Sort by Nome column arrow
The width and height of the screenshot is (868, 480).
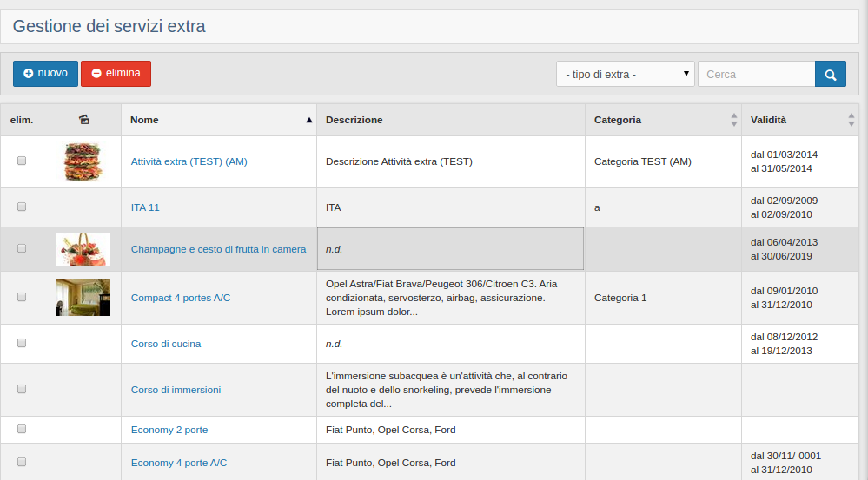[308, 120]
